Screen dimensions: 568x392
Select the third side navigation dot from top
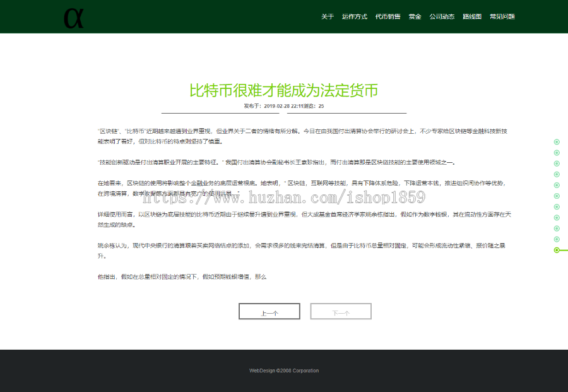coord(557,163)
